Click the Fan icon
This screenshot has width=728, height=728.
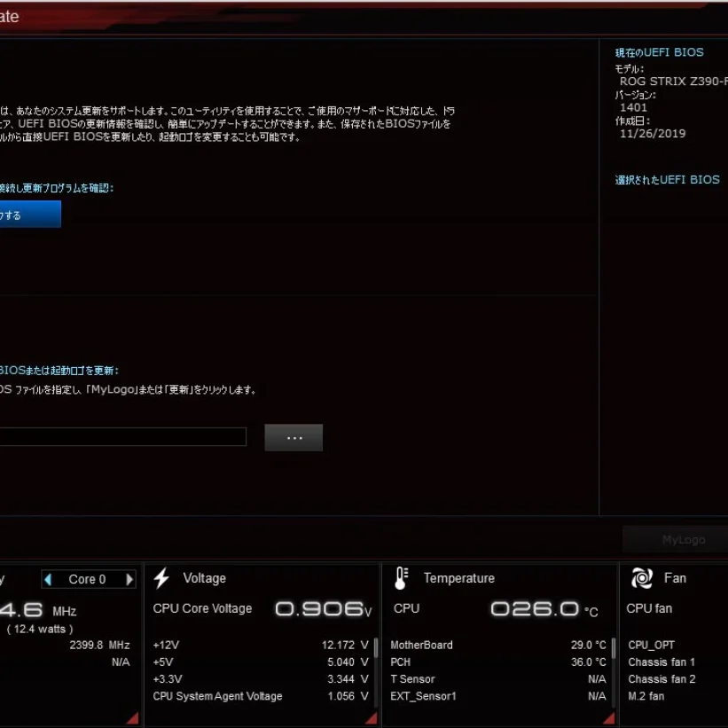pos(642,578)
